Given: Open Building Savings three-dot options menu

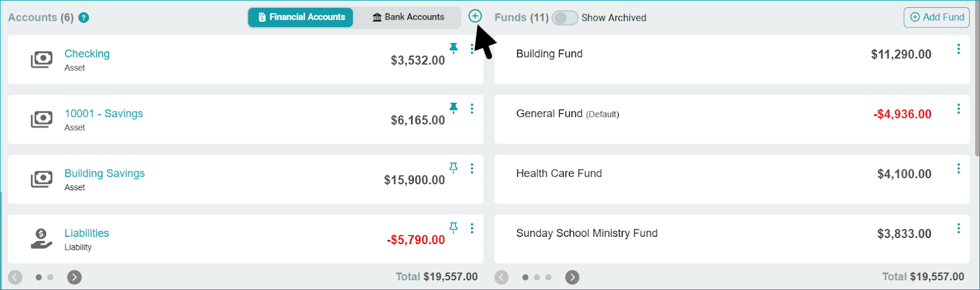Looking at the screenshot, I should click(x=472, y=168).
